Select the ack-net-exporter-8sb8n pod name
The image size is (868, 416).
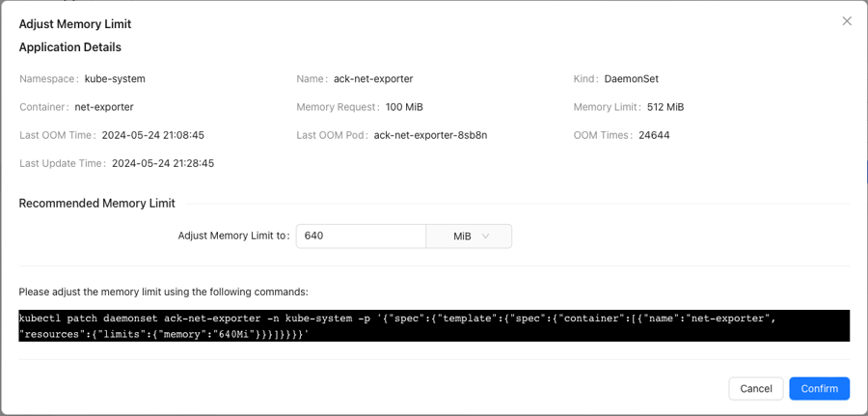(x=431, y=135)
